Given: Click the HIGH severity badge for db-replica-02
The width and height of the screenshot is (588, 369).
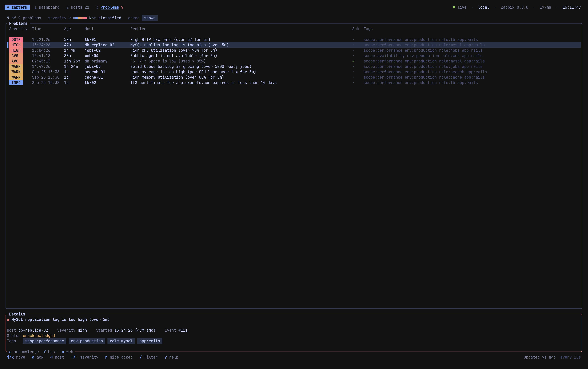Looking at the screenshot, I should point(16,45).
